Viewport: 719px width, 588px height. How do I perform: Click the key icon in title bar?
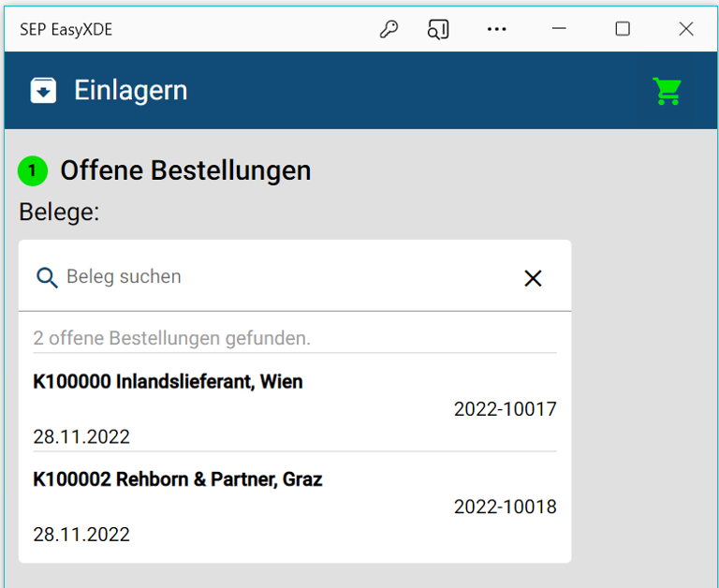pyautogui.click(x=389, y=29)
